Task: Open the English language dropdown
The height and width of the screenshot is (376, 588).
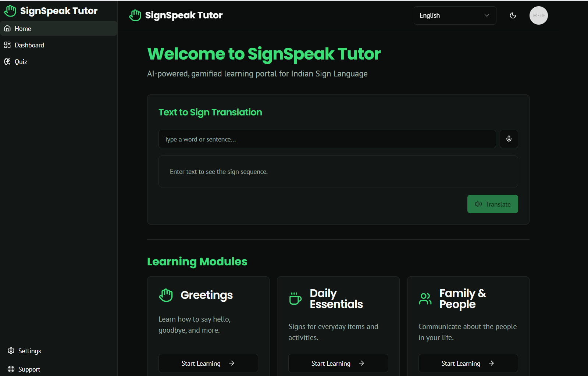Action: coord(455,15)
